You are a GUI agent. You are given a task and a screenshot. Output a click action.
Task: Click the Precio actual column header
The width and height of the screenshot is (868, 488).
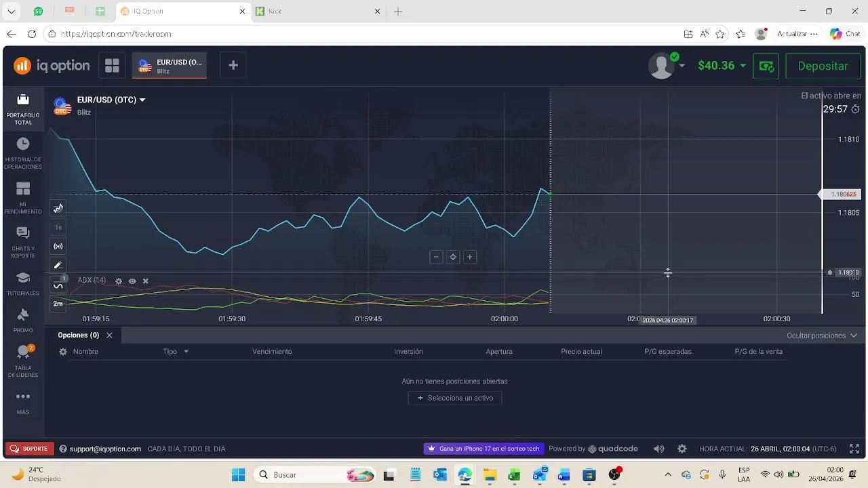tap(581, 352)
